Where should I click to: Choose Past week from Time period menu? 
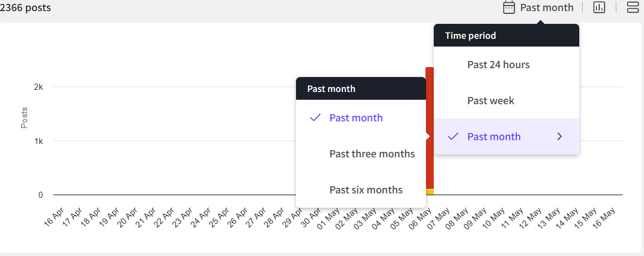[490, 101]
